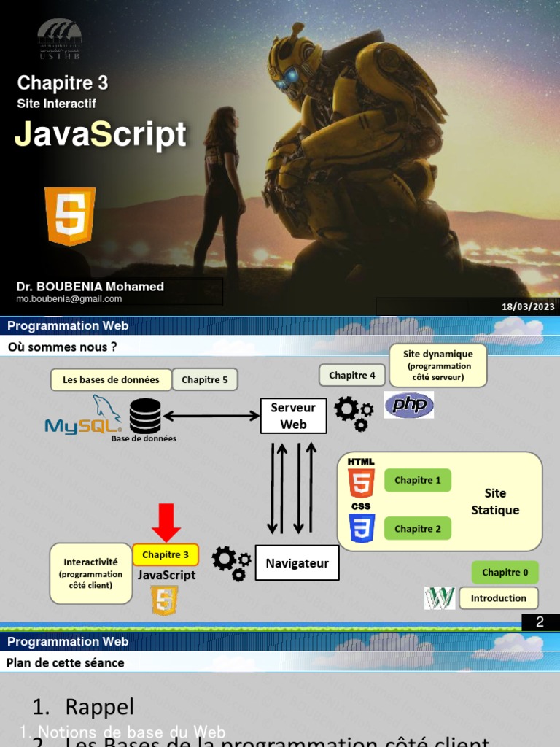Select the 'Chapitre 4' box
Screen dimensions: 560x747
[x=352, y=376]
